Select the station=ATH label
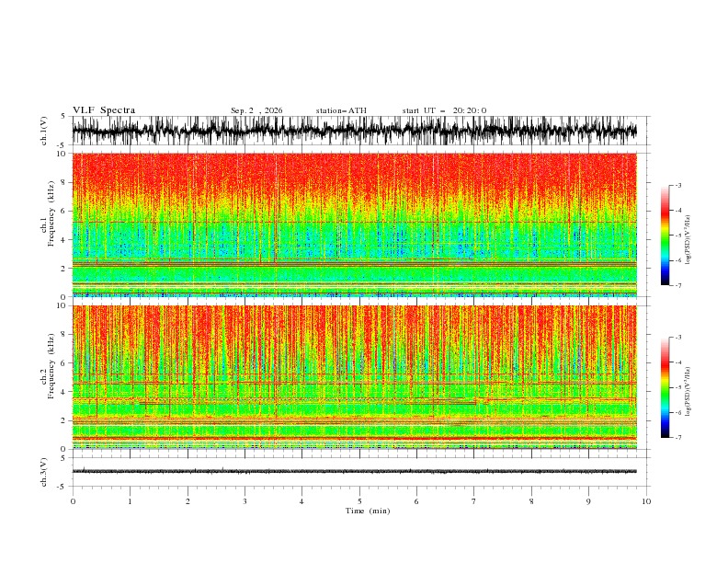728x563 pixels. 341,110
